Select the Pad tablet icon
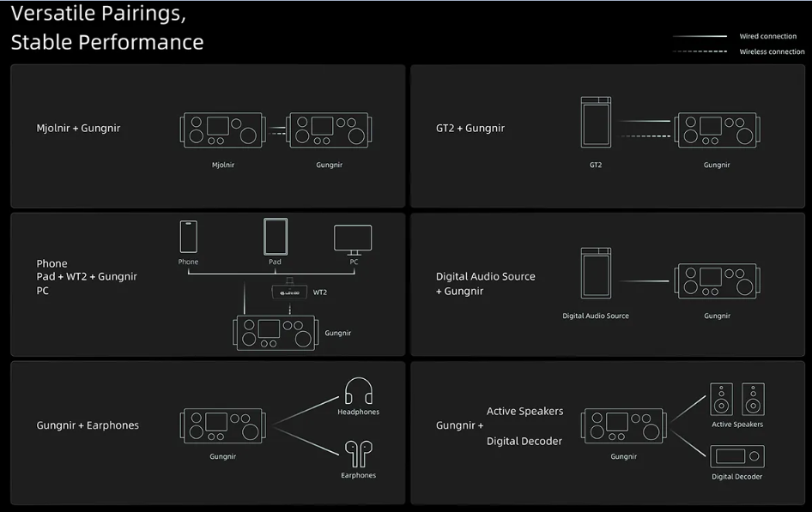 point(276,237)
